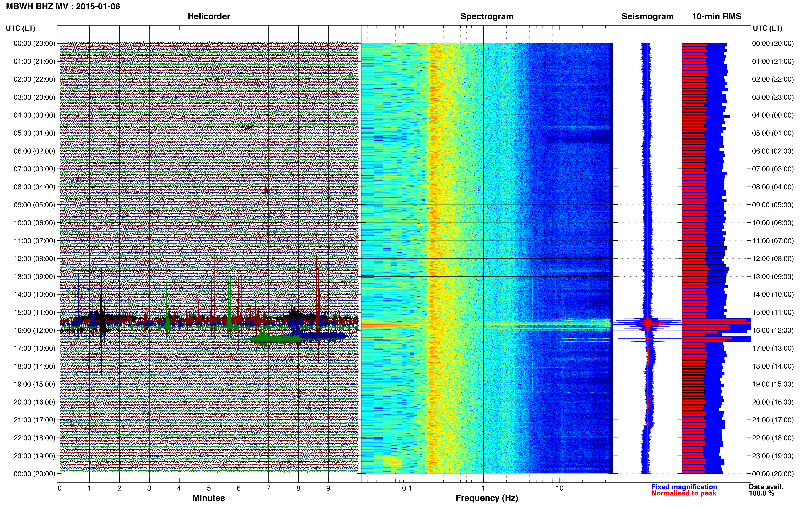Click left time label '16:00 (12:00)'
This screenshot has height=508, width=812.
[34, 330]
